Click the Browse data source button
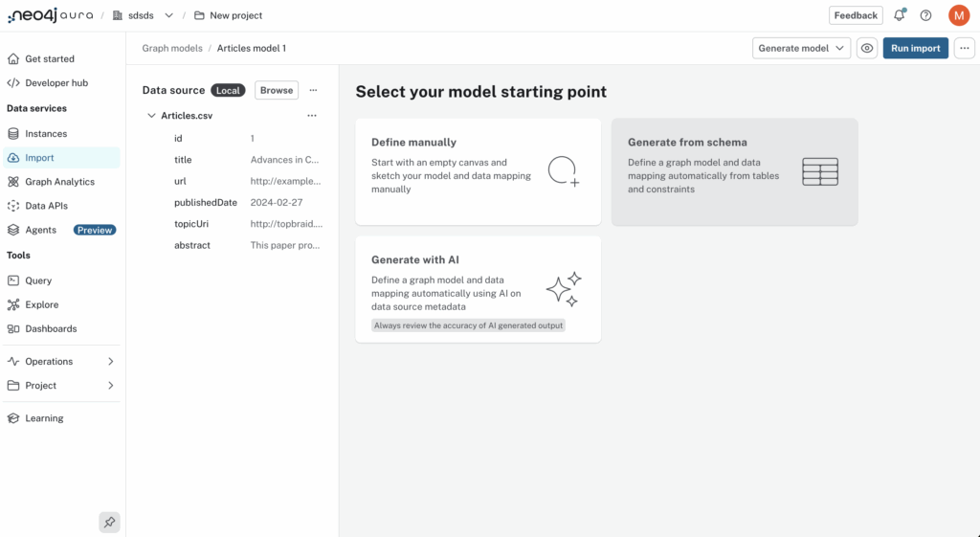This screenshot has width=980, height=537. [x=277, y=90]
